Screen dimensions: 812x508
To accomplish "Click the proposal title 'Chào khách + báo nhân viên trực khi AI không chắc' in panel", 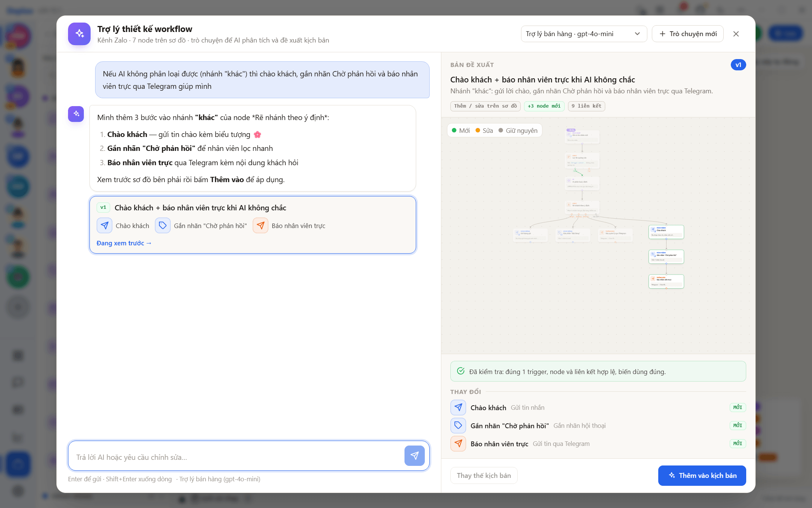I will 542,80.
